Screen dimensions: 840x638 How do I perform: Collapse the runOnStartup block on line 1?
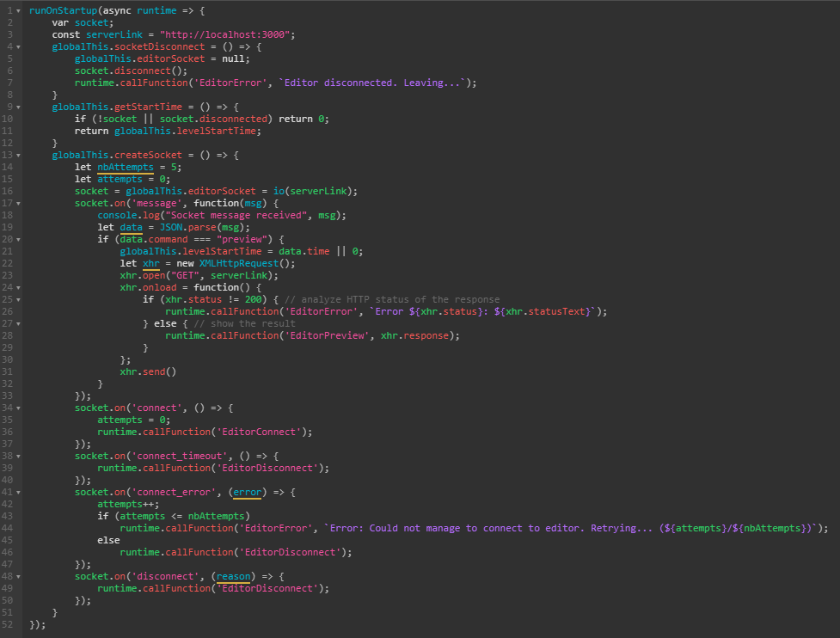pos(19,10)
